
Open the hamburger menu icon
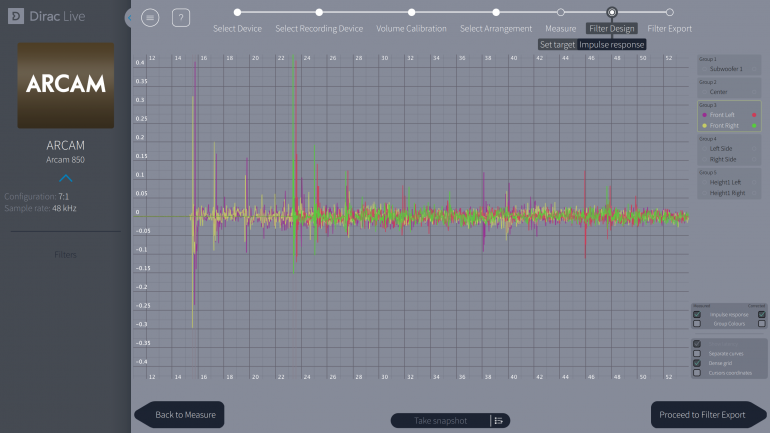point(150,17)
